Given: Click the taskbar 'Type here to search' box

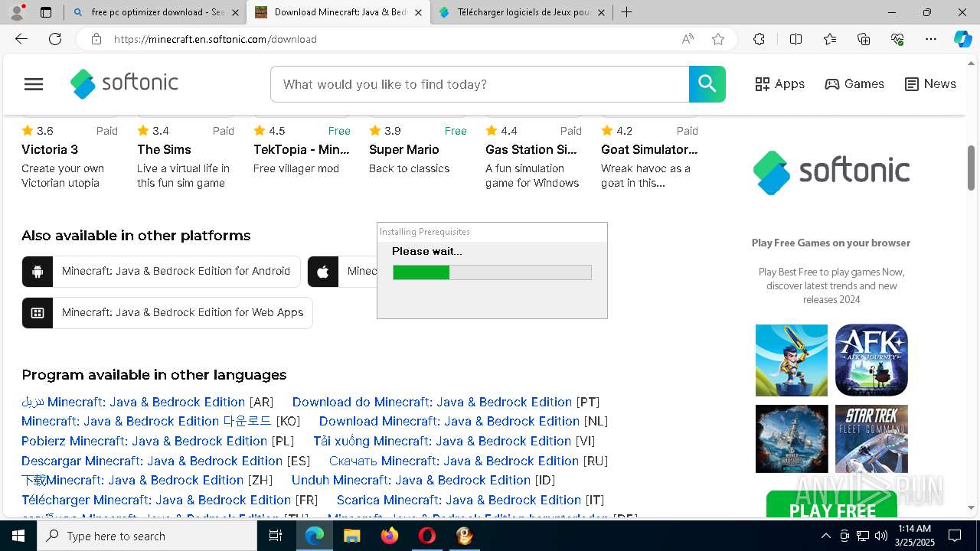Looking at the screenshot, I should click(x=147, y=536).
